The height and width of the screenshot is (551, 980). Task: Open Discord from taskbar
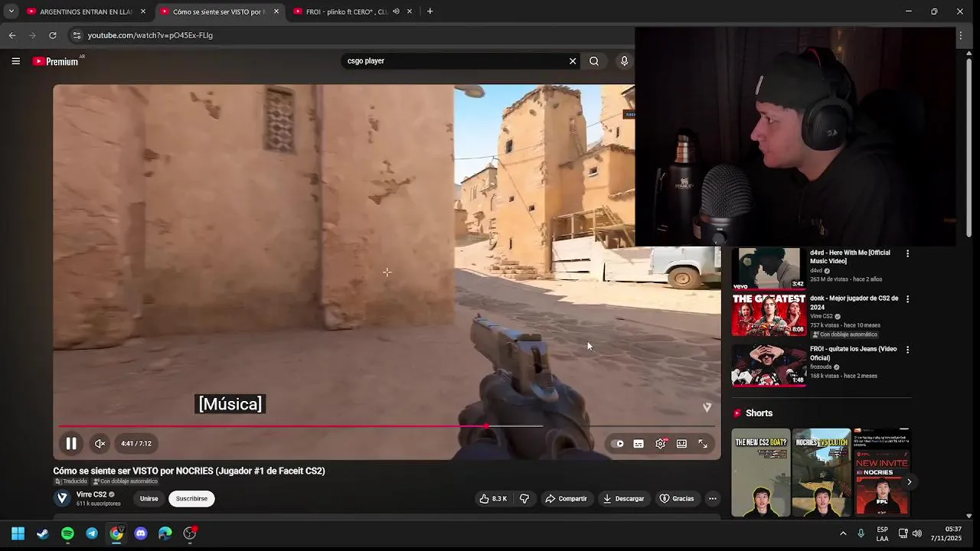[x=141, y=533]
